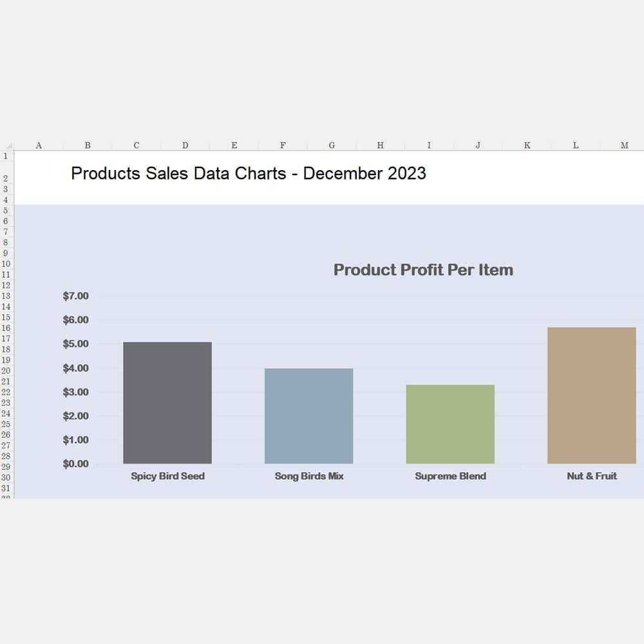Select the Spicy Bird Seed category label
The width and height of the screenshot is (644, 644).
point(167,476)
